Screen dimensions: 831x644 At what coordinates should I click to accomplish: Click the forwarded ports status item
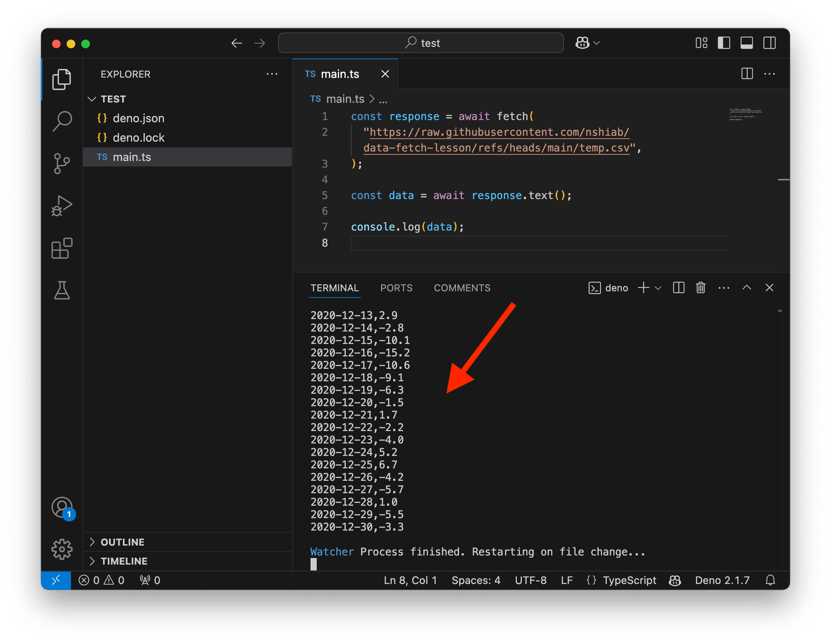(x=150, y=580)
